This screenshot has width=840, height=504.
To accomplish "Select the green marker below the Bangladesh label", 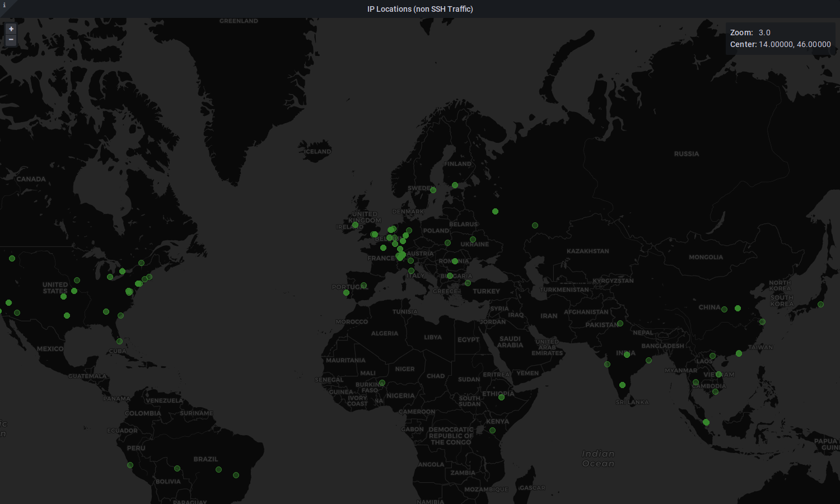I will coord(648,360).
